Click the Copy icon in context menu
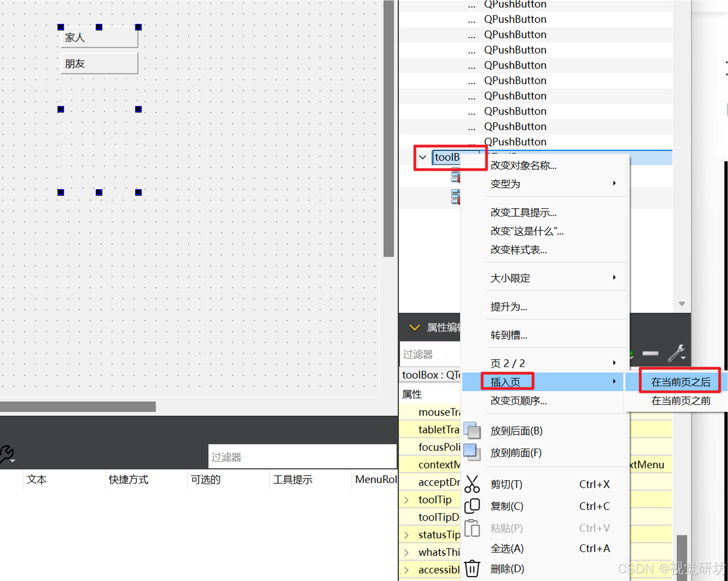728x581 pixels. click(x=472, y=506)
